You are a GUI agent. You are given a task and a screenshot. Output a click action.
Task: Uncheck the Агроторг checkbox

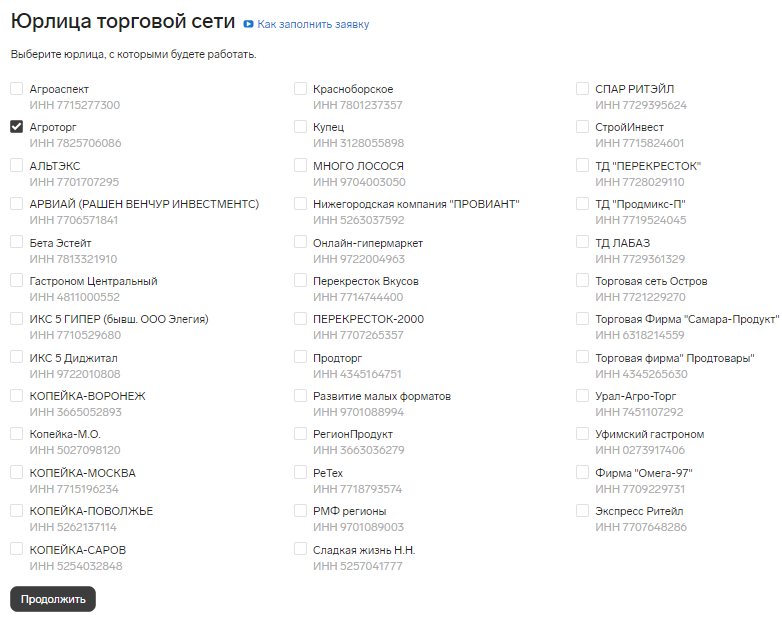pyautogui.click(x=16, y=127)
